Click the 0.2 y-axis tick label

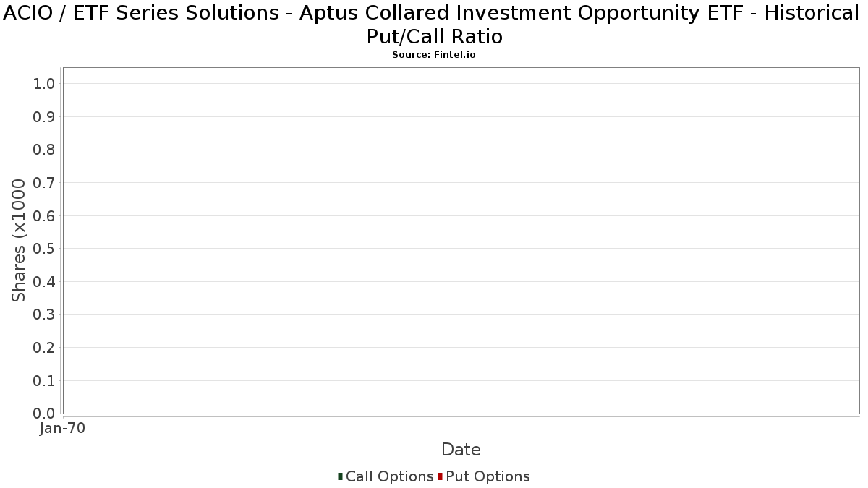click(x=44, y=348)
